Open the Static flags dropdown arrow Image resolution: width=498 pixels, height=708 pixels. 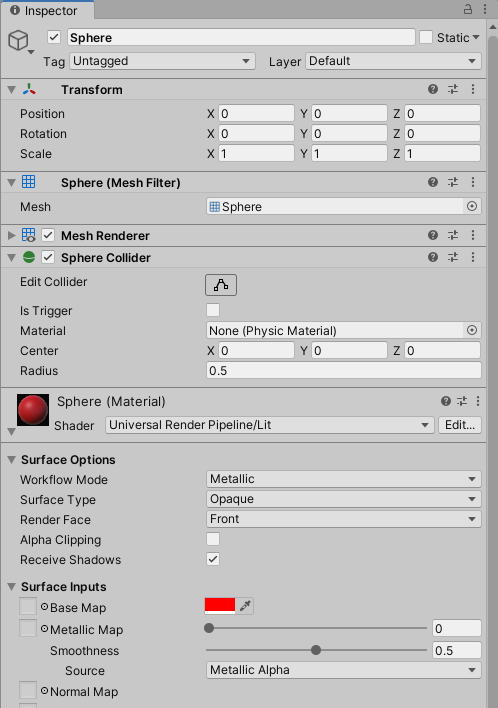point(476,37)
